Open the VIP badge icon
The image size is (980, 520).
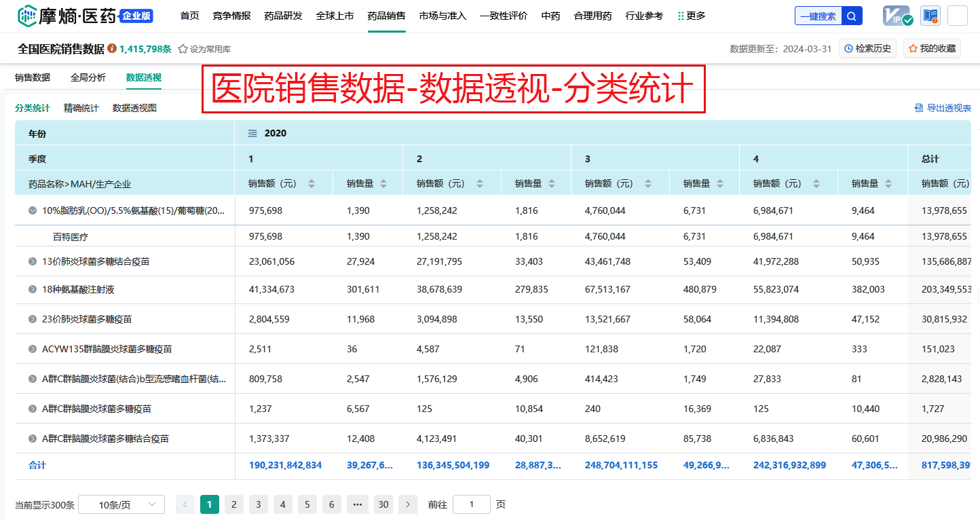(x=897, y=16)
